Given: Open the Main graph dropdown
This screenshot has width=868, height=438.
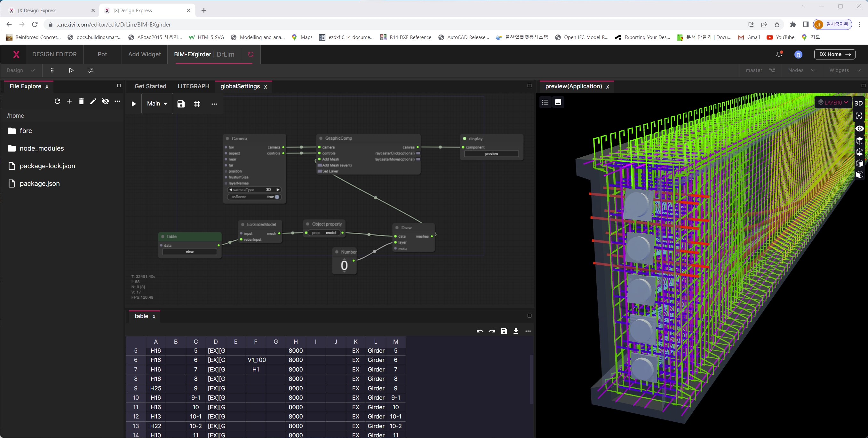Looking at the screenshot, I should 157,104.
